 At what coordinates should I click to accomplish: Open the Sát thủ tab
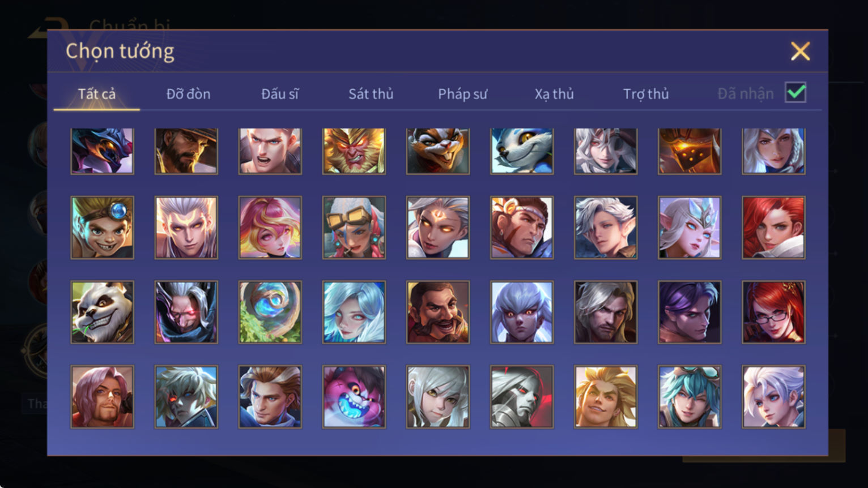371,94
